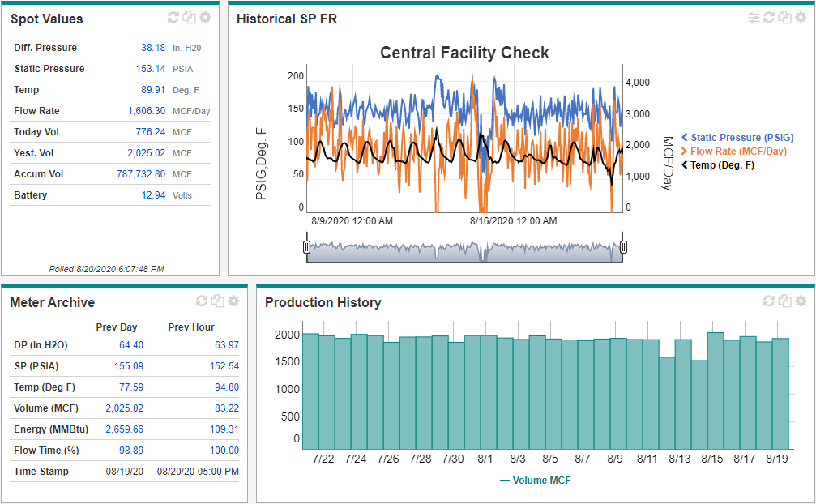Refresh the Historical SP FR chart
Viewport: 816px width, 504px height.
[x=769, y=18]
